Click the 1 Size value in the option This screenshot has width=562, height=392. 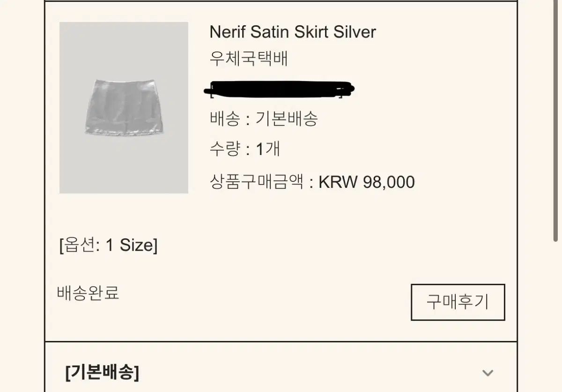[130, 245]
